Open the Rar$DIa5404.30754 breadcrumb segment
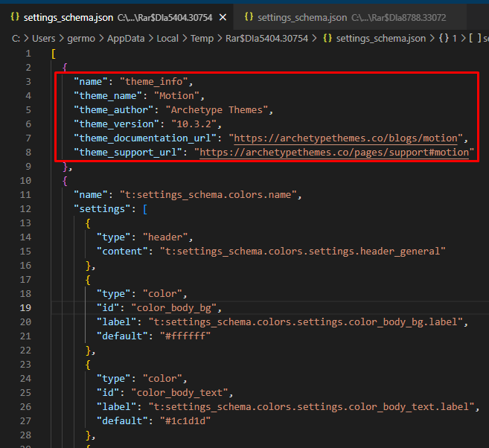 [266, 39]
